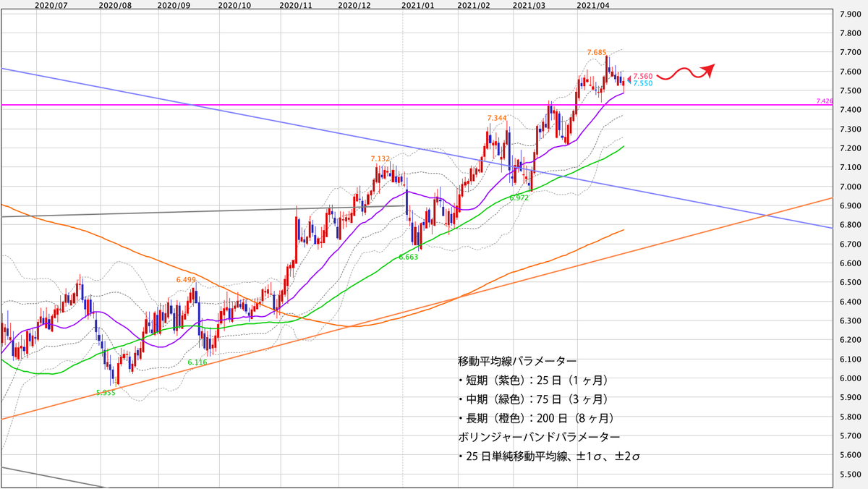This screenshot has width=868, height=489.
Task: Click the 2020/10 date axis label
Action: click(x=234, y=4)
